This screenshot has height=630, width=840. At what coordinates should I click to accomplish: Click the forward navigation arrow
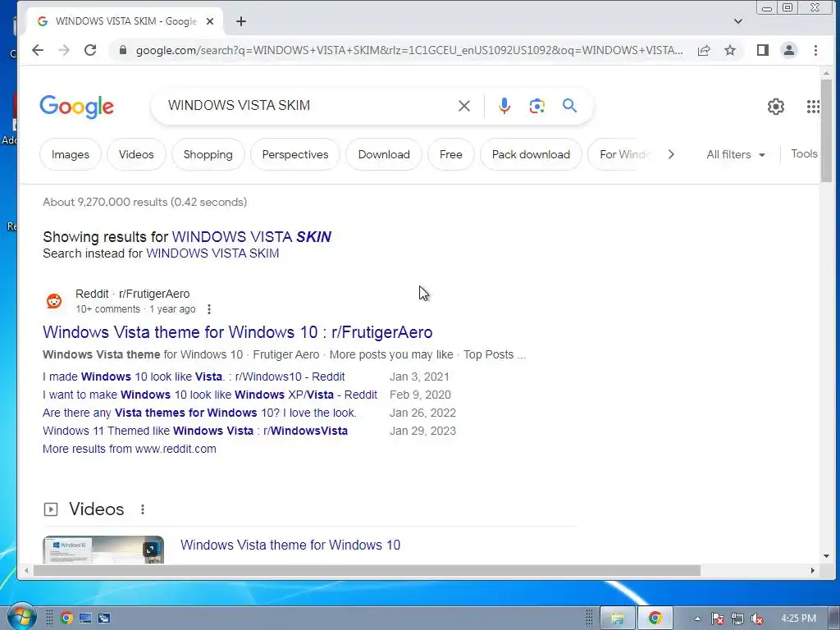[64, 50]
